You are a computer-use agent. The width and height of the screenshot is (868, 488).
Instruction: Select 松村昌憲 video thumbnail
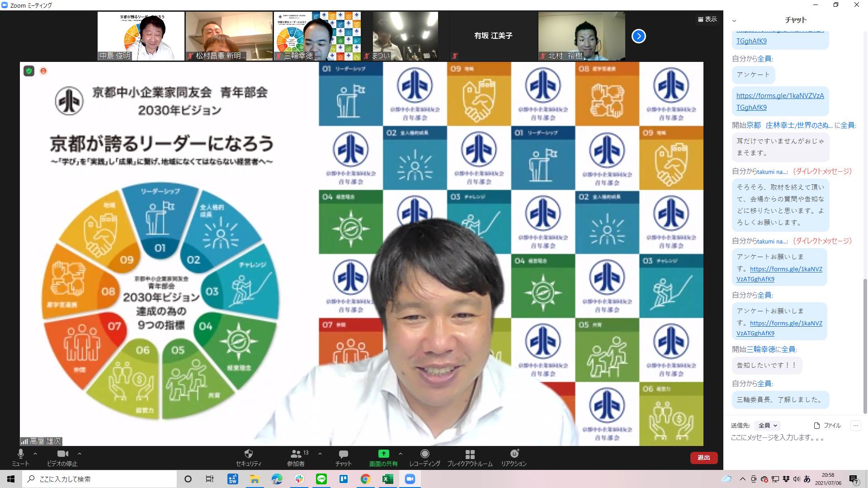click(229, 36)
